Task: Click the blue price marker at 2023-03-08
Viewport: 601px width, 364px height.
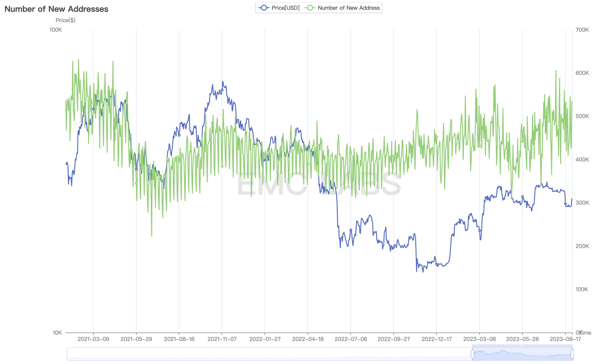Action: click(x=480, y=231)
